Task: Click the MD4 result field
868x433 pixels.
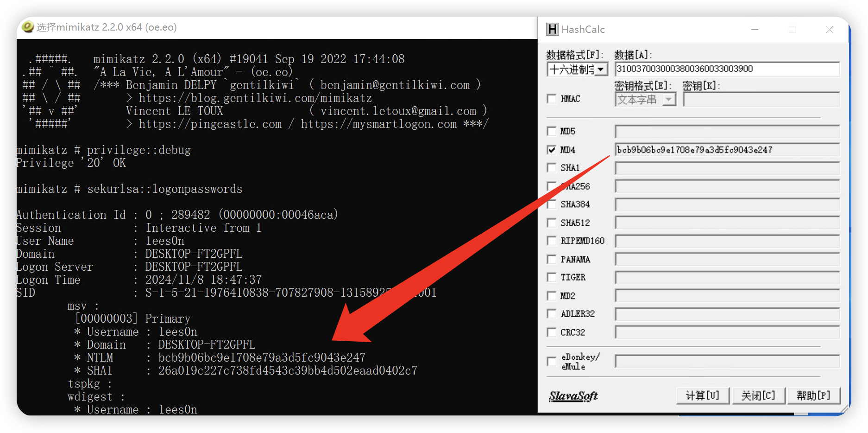Action: point(727,150)
